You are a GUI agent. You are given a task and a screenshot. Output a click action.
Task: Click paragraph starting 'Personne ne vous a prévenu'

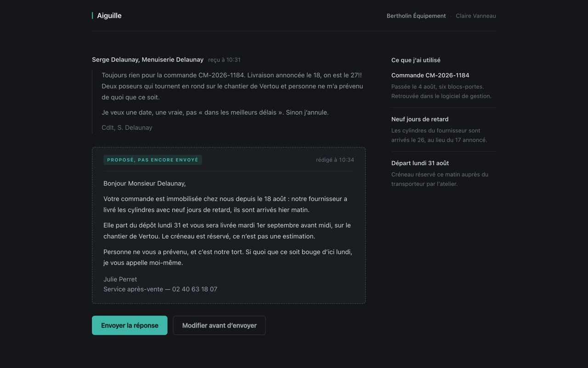coord(228,257)
